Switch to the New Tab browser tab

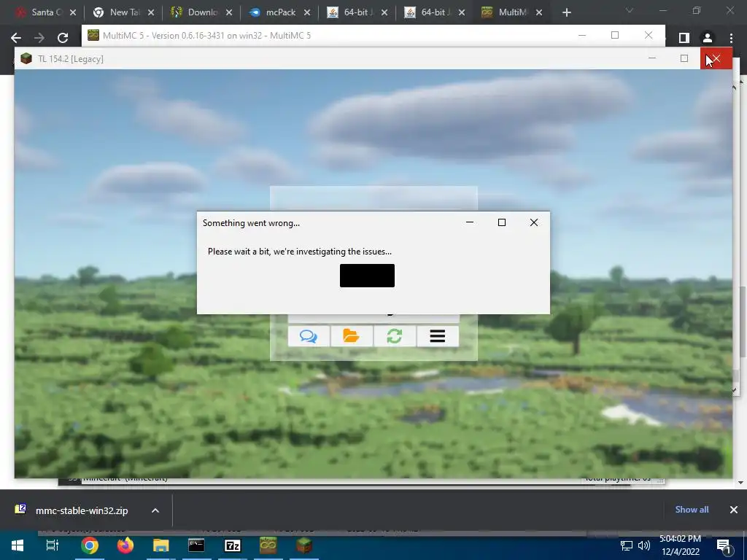click(x=119, y=12)
